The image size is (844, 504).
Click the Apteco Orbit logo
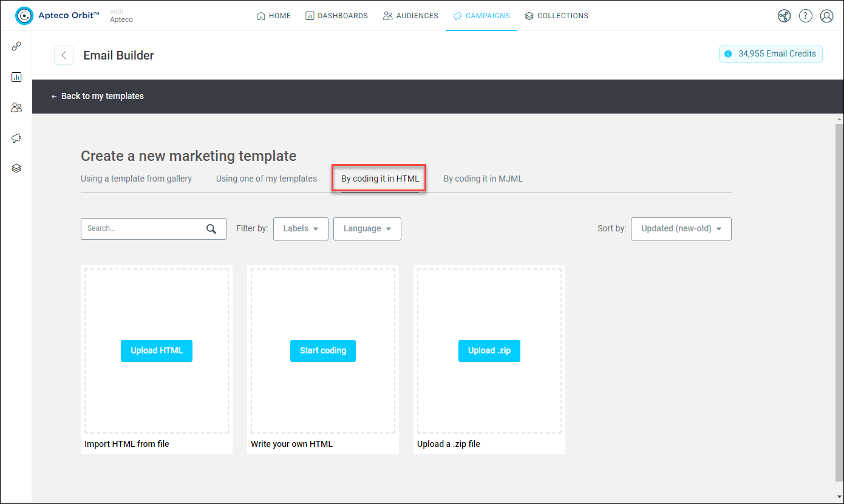(58, 16)
